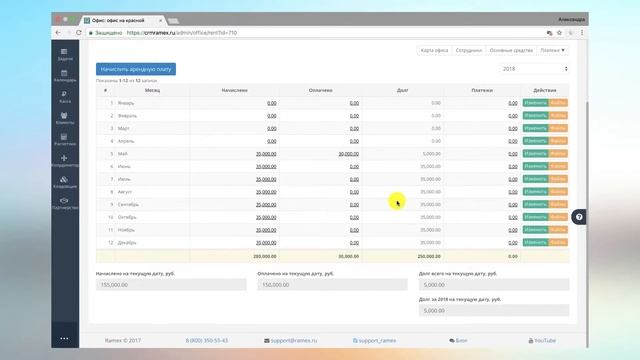Click Файлы in the Май row
This screenshot has height=360, width=640.
(558, 153)
